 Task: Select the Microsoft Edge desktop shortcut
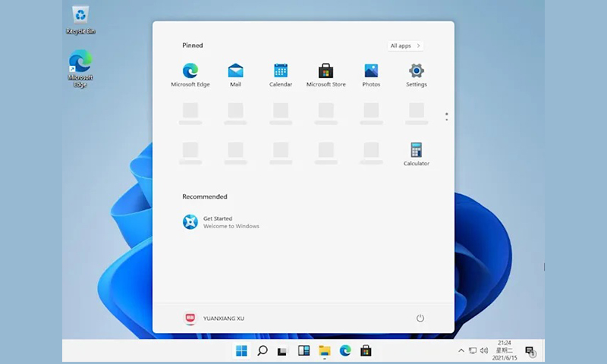[x=80, y=68]
